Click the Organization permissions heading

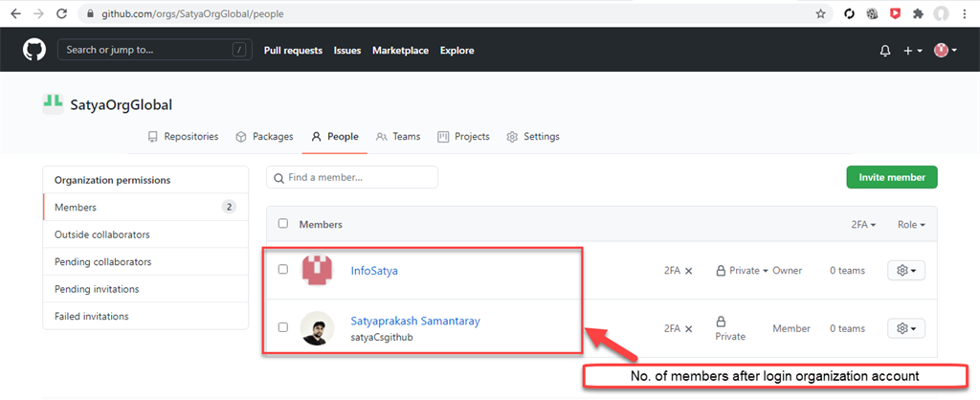pyautogui.click(x=113, y=180)
